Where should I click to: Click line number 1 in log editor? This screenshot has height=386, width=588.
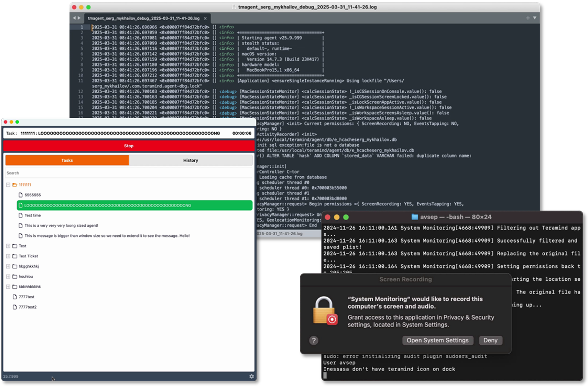(82, 27)
